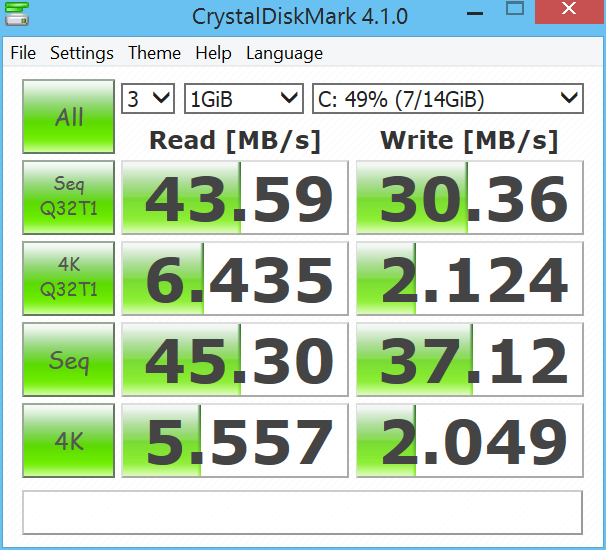Open the Help menu
Image resolution: width=606 pixels, height=550 pixels.
click(213, 53)
